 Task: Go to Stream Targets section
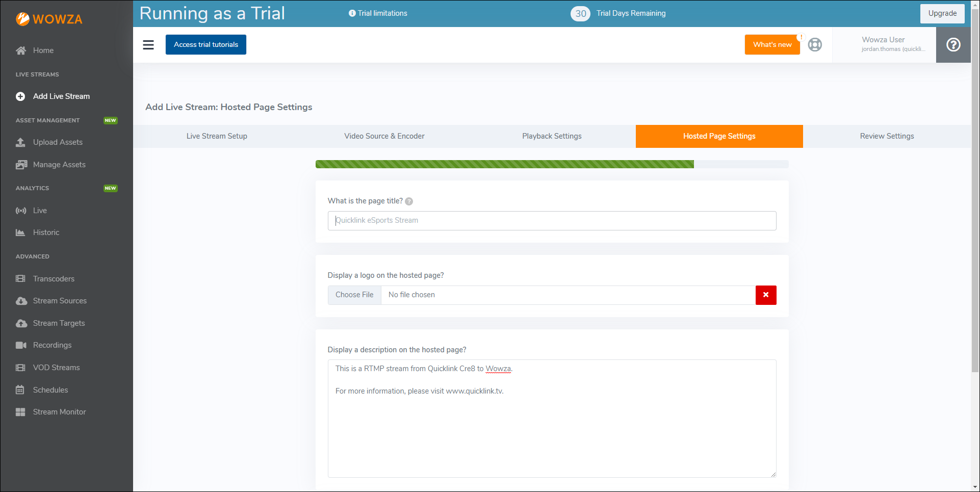pyautogui.click(x=59, y=323)
